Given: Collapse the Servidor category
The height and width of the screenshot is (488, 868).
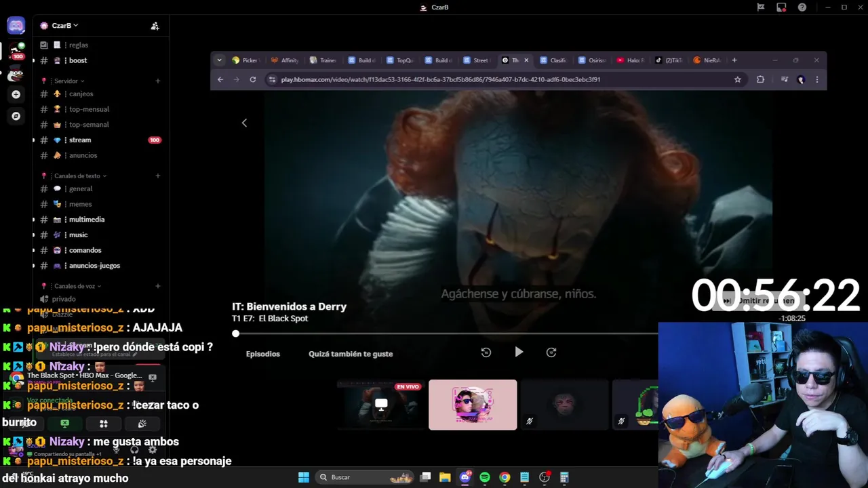Looking at the screenshot, I should point(70,81).
